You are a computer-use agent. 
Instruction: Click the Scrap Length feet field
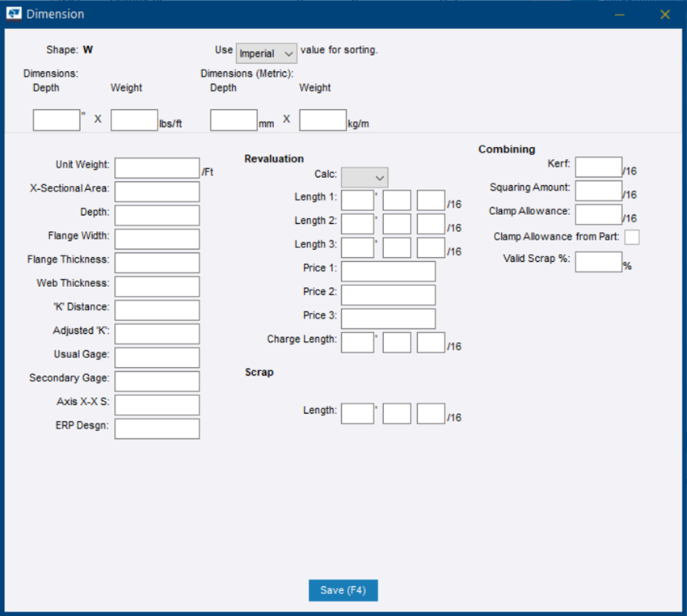[357, 412]
